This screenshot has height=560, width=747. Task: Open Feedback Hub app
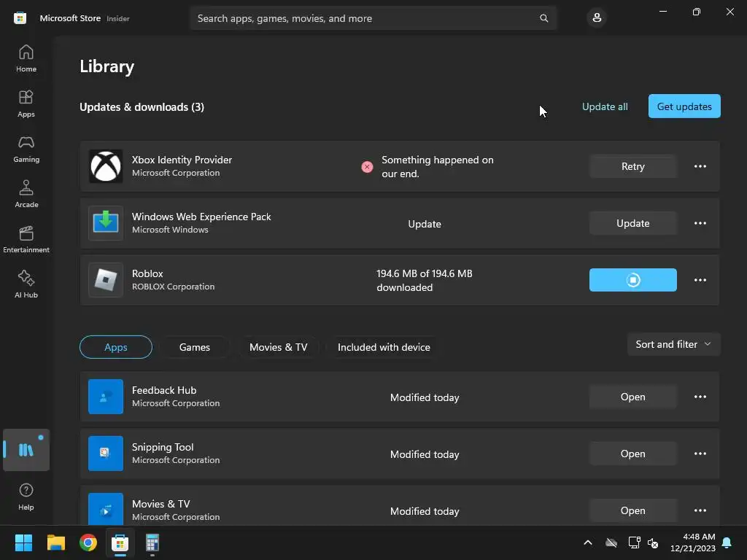click(632, 397)
